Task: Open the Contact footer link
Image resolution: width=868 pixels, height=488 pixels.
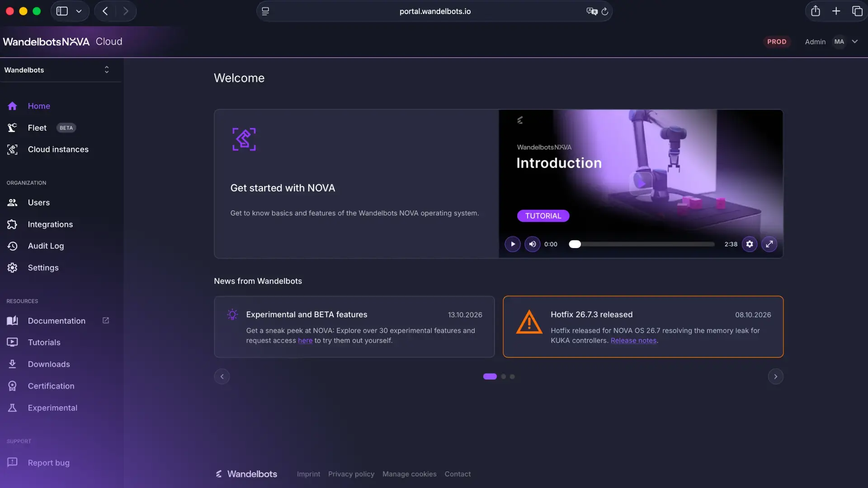Action: [x=458, y=474]
